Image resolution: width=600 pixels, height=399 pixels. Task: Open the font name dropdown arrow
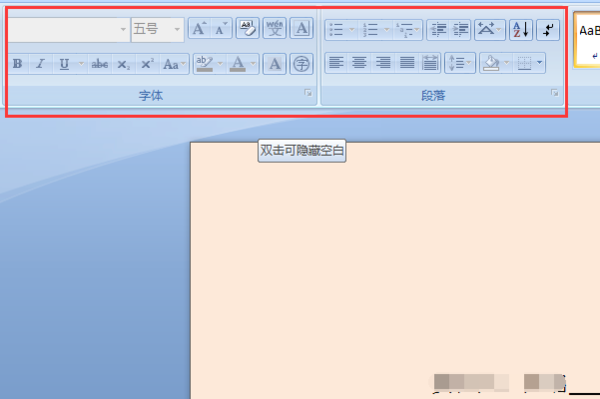pos(123,29)
